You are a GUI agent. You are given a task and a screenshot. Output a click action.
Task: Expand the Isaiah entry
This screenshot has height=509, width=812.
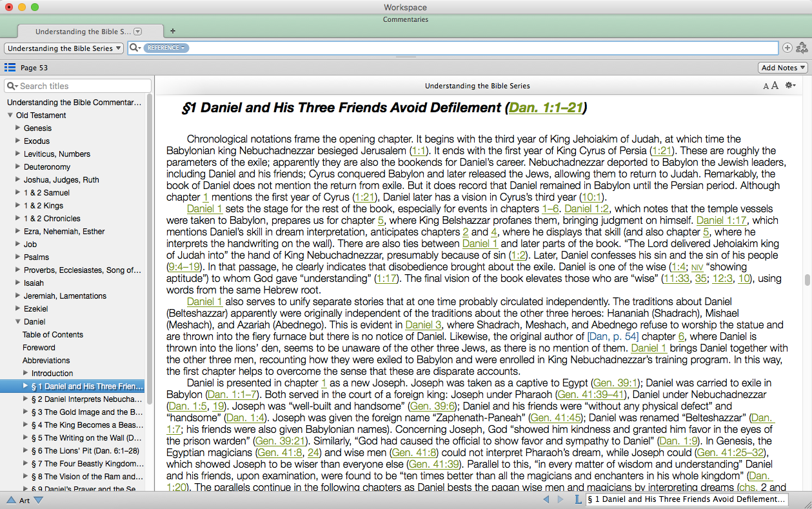coord(18,283)
